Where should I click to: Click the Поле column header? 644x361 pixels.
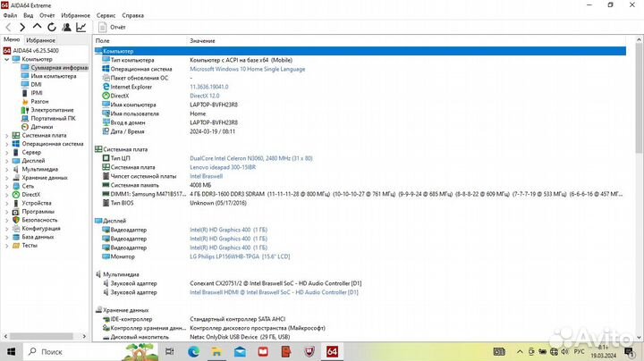(x=102, y=40)
